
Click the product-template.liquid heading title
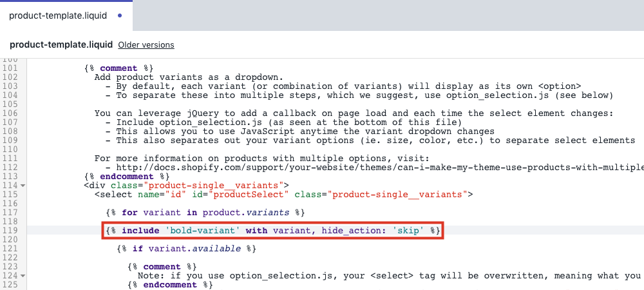click(x=61, y=44)
